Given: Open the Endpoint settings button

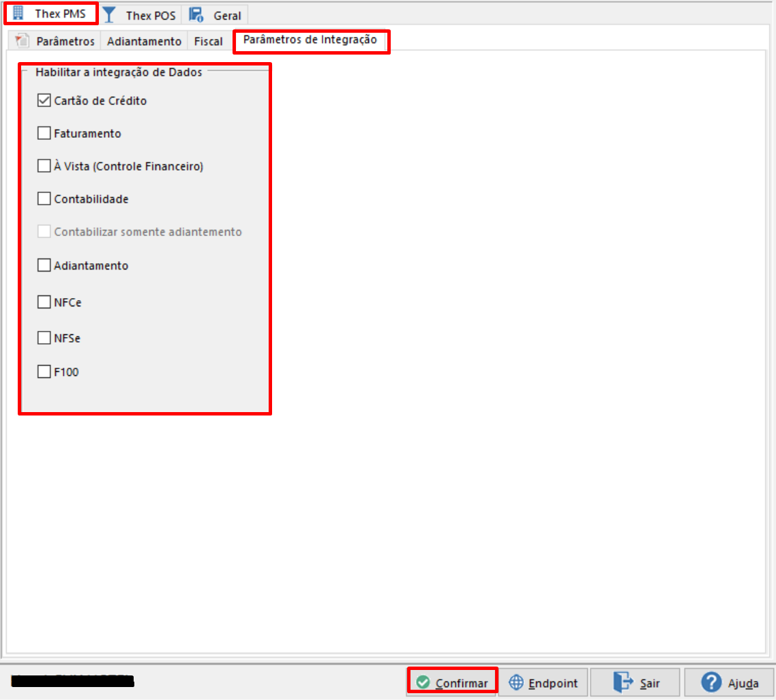Looking at the screenshot, I should coord(543,682).
